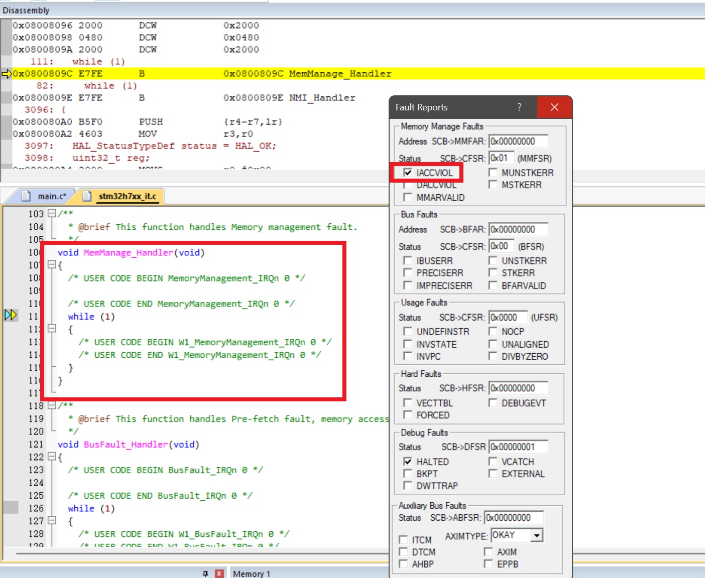Enable the NOCP checkbox
The width and height of the screenshot is (728, 584).
[x=493, y=332]
